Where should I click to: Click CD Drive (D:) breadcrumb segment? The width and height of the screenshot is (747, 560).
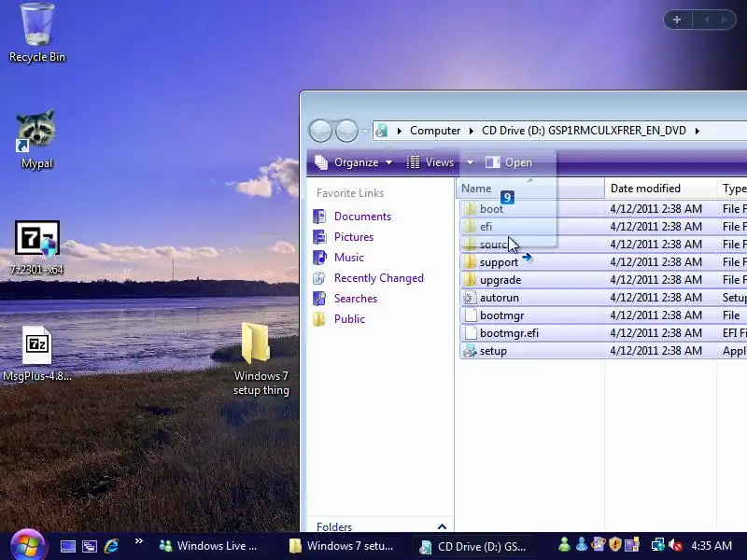[x=584, y=131]
